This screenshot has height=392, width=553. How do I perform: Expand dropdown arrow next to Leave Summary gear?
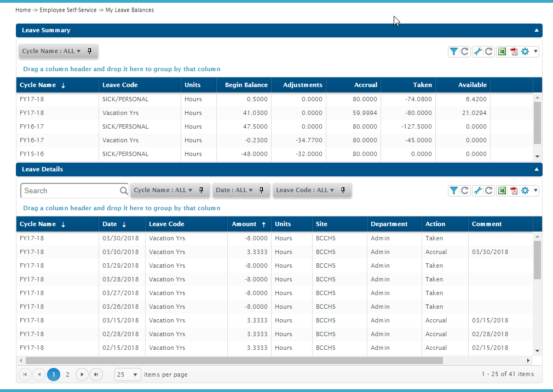(x=535, y=51)
